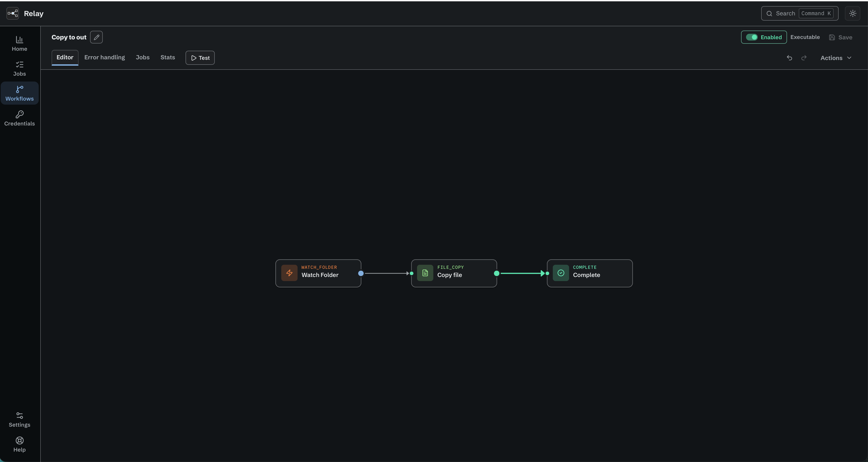Select the Copy file node label
Screen dimensions: 868x462
[x=449, y=275]
